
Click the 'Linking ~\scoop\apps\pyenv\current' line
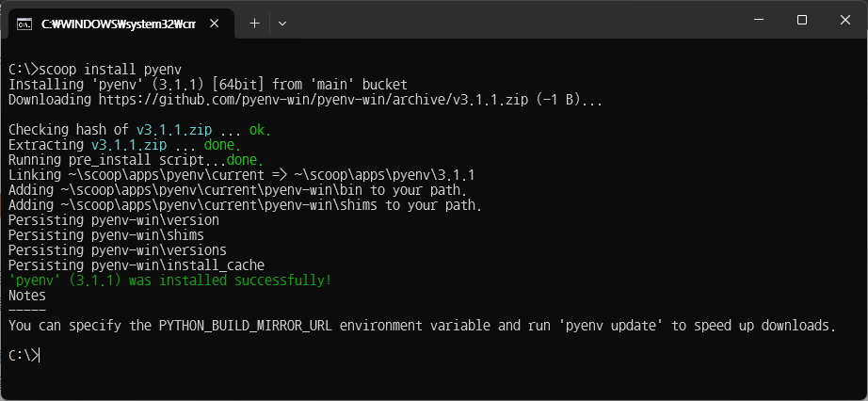241,175
